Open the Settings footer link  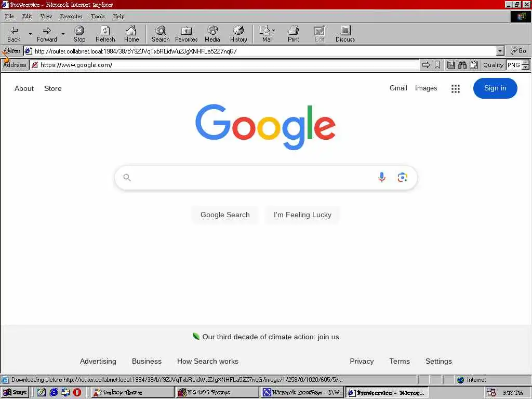click(x=438, y=362)
